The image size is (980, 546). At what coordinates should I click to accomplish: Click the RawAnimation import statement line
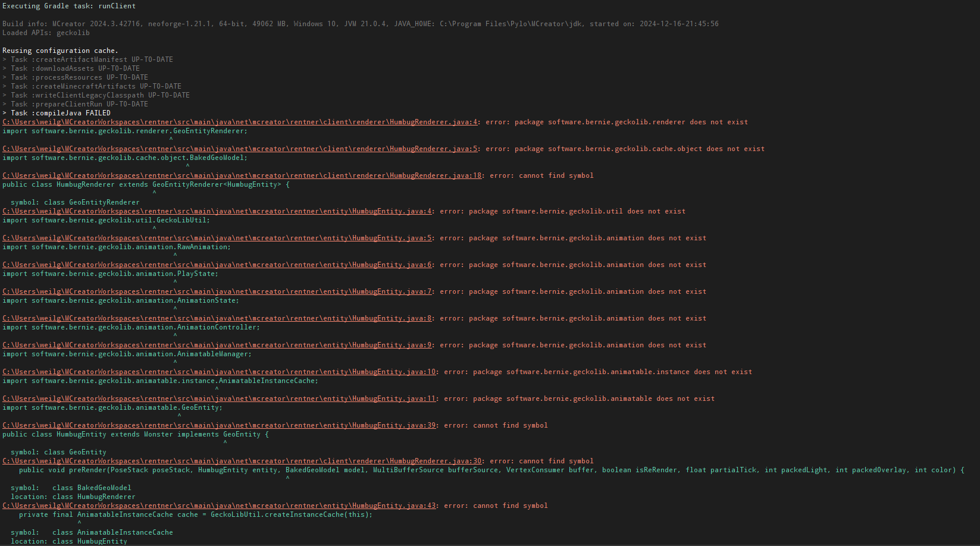[117, 247]
